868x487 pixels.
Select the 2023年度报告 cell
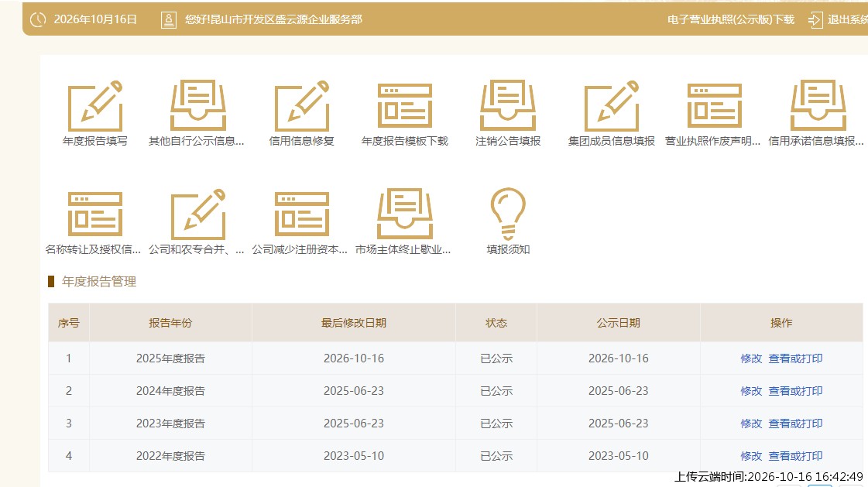[170, 424]
